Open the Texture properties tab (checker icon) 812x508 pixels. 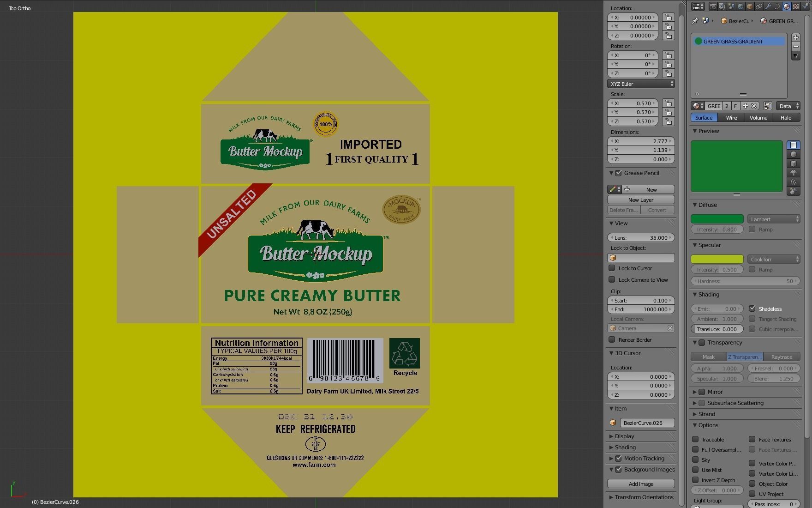tap(796, 6)
